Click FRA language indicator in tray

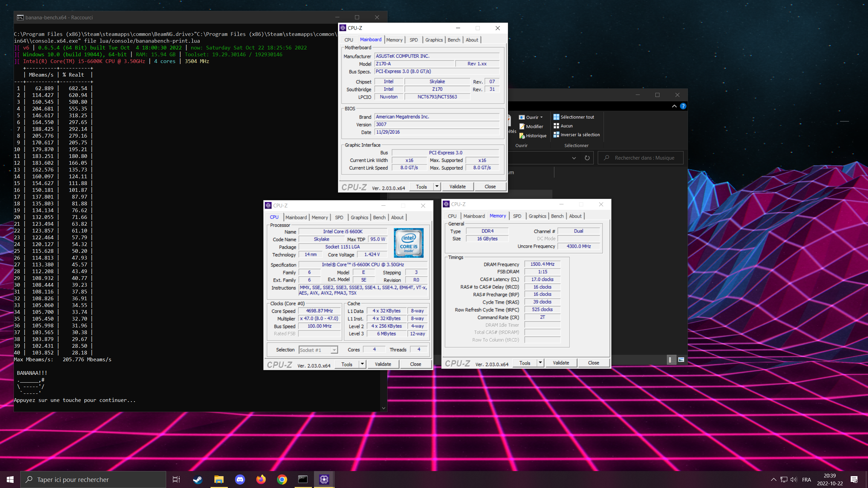pos(807,480)
